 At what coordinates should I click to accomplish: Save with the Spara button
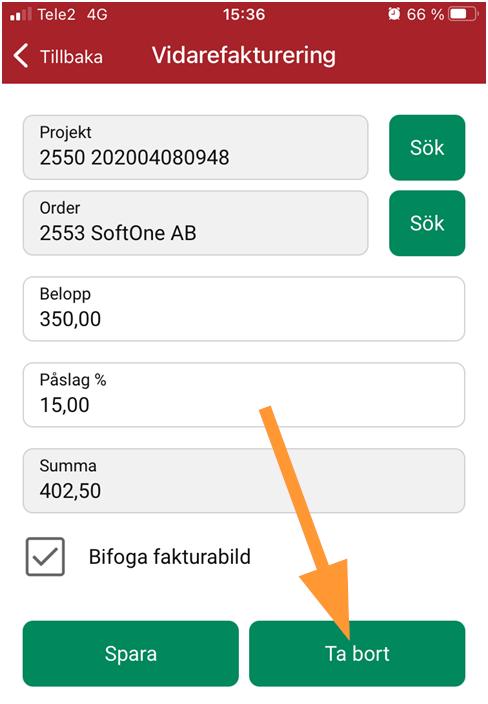pyautogui.click(x=131, y=653)
